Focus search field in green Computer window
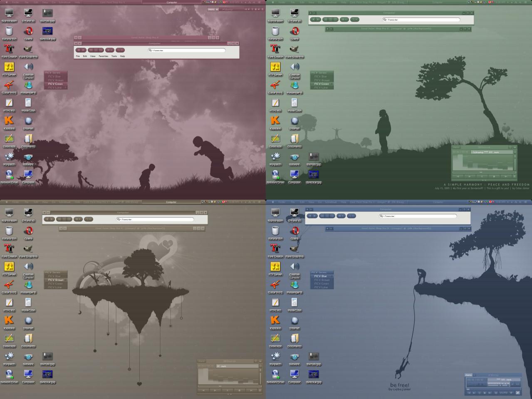The height and width of the screenshot is (399, 532). coord(421,20)
